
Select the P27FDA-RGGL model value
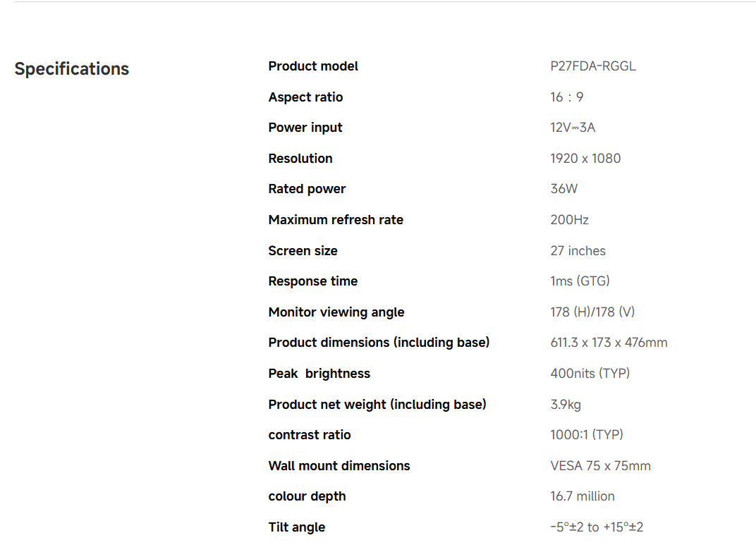(592, 66)
